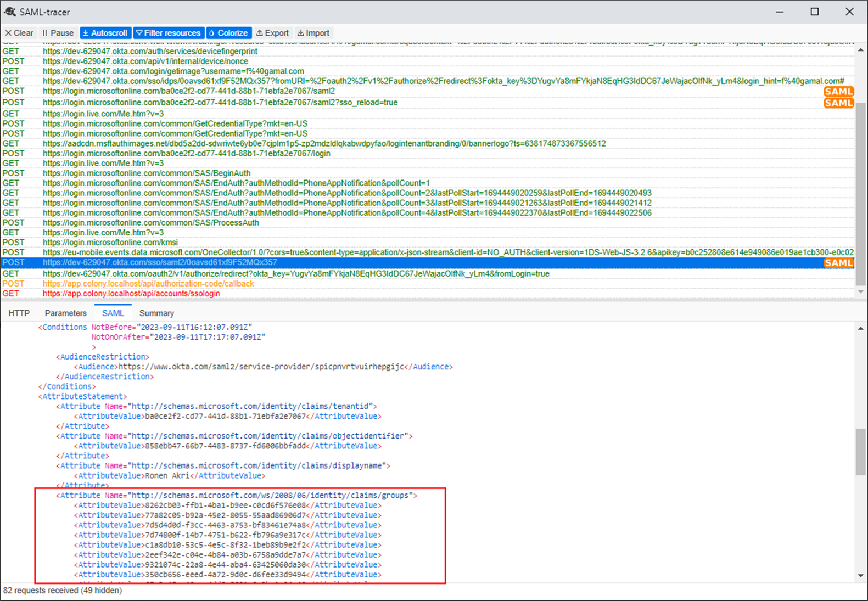Screen dimensions: 868x601
Task: Click SAML badge on the highlighted okta sso/saml2 row
Action: click(x=838, y=263)
